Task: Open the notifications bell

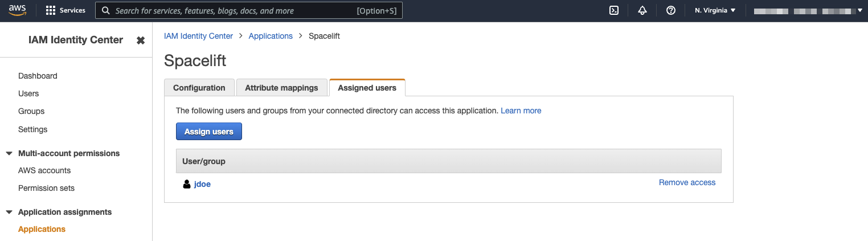Action: pyautogui.click(x=642, y=10)
